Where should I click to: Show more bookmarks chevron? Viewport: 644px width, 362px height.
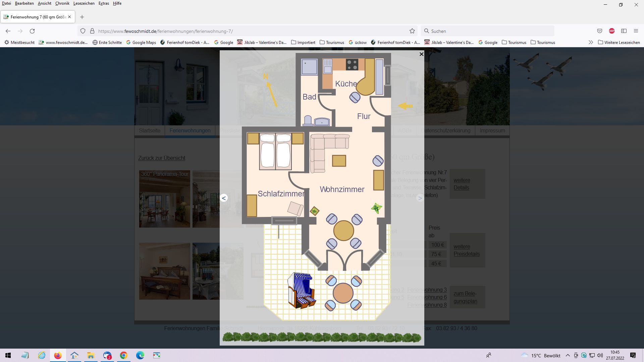[591, 43]
